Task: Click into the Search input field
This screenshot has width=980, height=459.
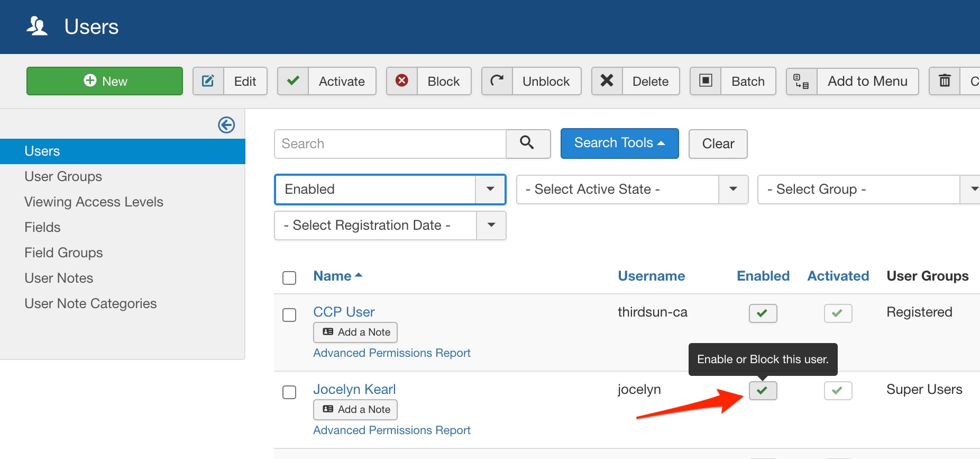Action: [x=390, y=143]
